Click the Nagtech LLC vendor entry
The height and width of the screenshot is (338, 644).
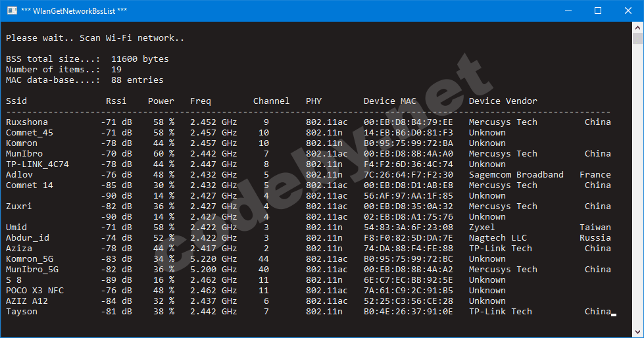tap(498, 238)
